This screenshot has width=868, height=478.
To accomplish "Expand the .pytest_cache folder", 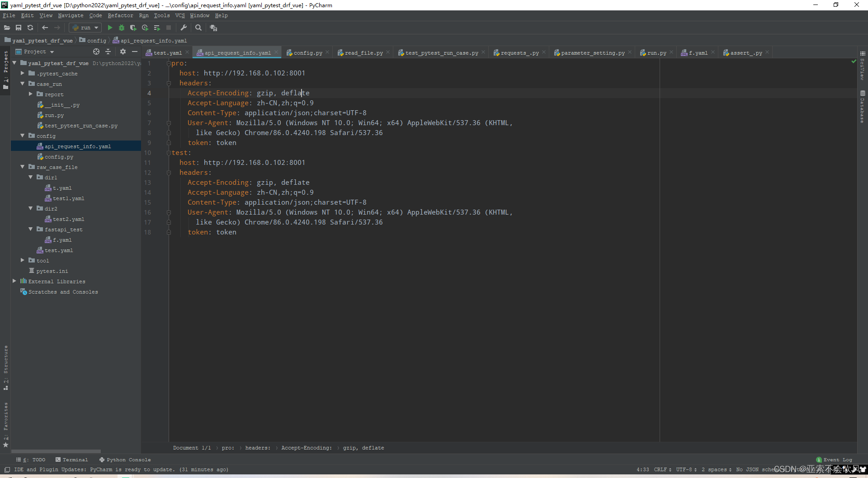I will click(x=23, y=73).
